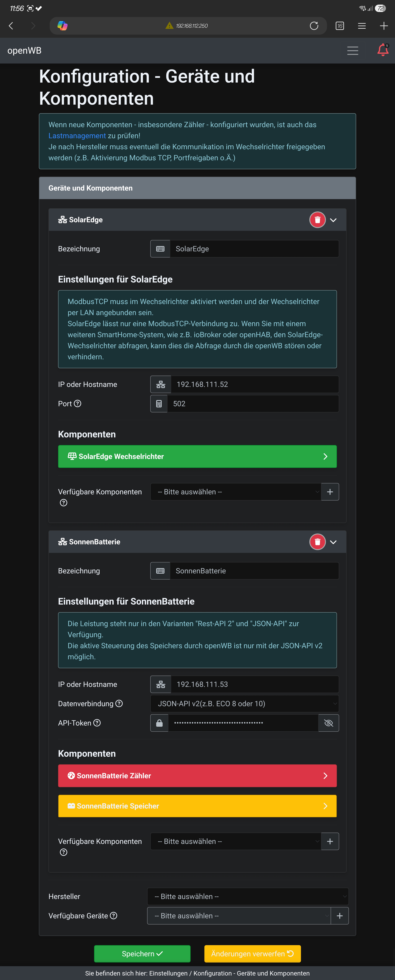
Task: Delete the SonnenBatterie device with trash icon
Action: point(317,542)
